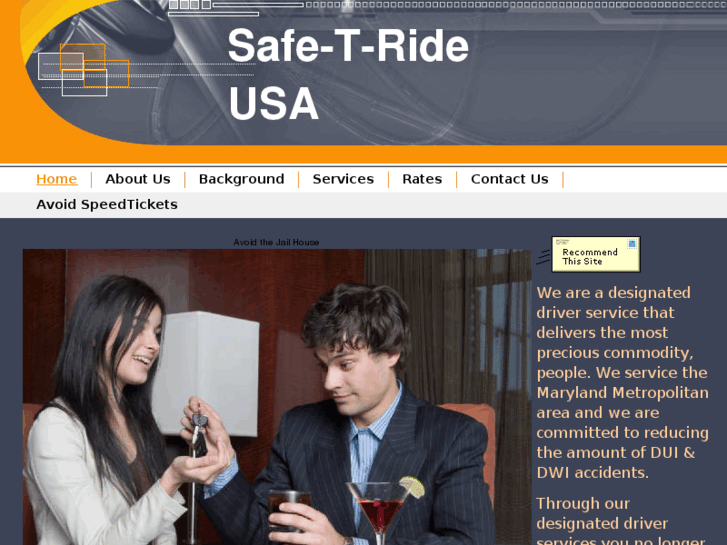Image resolution: width=727 pixels, height=545 pixels.
Task: Open the Home navigation link
Action: coord(57,179)
